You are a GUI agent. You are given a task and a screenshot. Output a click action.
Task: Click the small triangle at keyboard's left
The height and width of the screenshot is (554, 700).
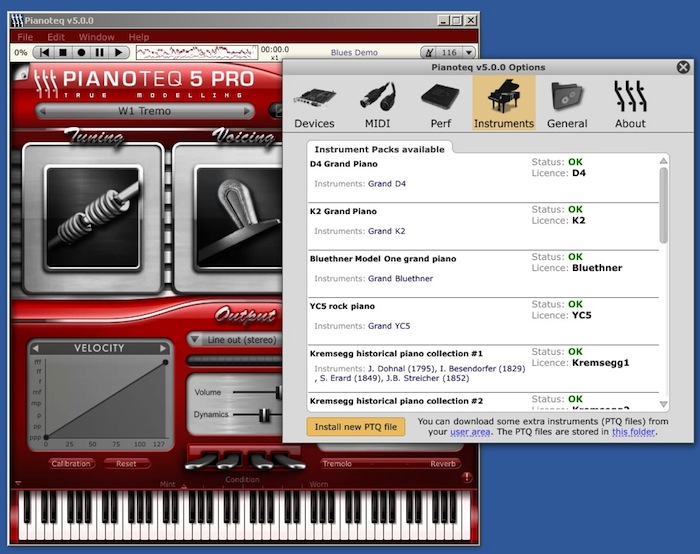18,483
